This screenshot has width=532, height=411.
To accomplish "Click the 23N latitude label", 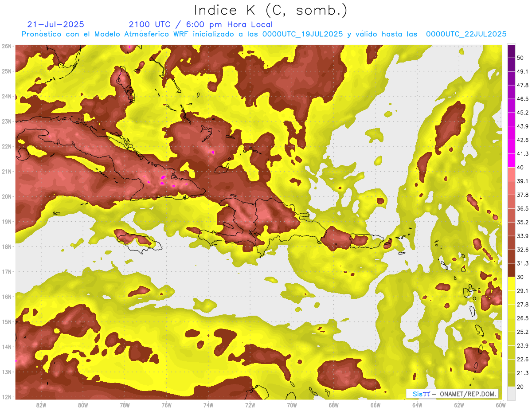I will tap(7, 121).
